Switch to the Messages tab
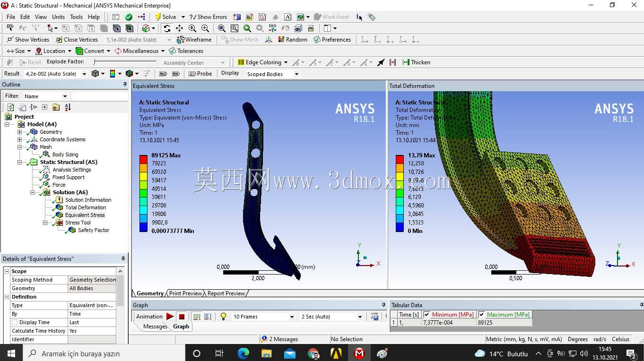 point(155,327)
